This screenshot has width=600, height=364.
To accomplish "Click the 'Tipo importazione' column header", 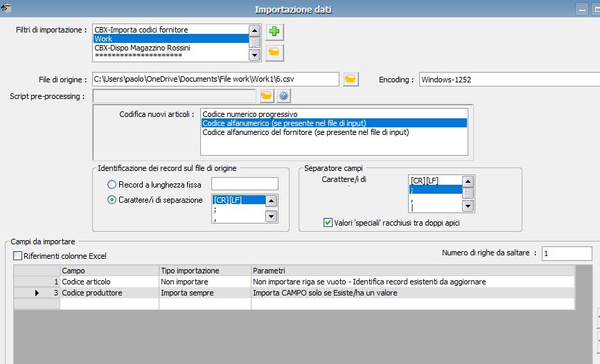I will pyautogui.click(x=205, y=271).
